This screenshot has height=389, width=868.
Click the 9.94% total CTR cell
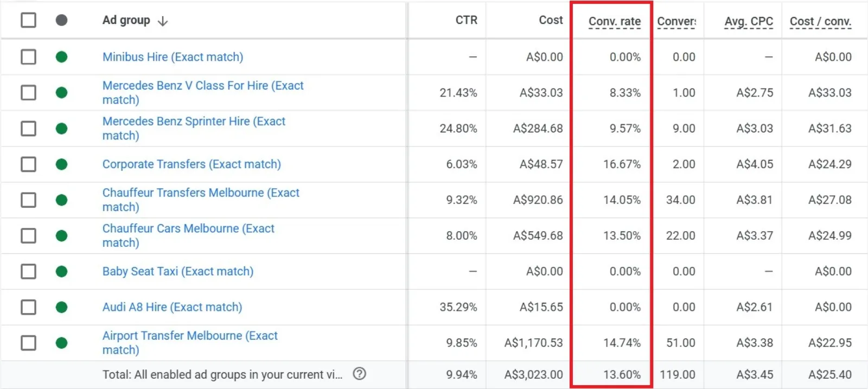pos(462,374)
